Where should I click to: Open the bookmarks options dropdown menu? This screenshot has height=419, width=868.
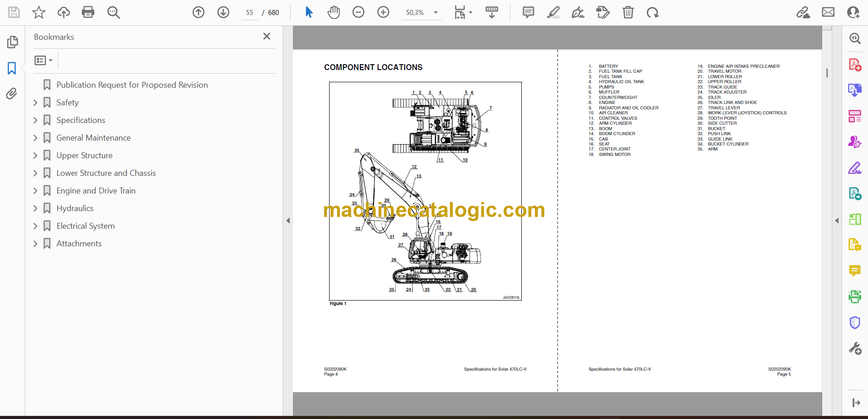(x=43, y=60)
